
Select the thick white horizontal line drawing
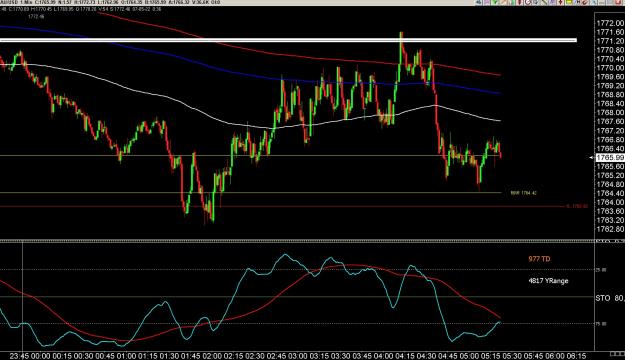tap(288, 40)
